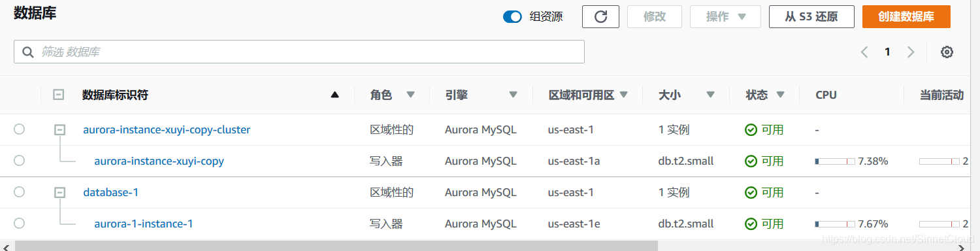Click current activity bar for aurora-instance-xuyi-copy
Viewport: 980px width, 251px height.
pyautogui.click(x=939, y=161)
